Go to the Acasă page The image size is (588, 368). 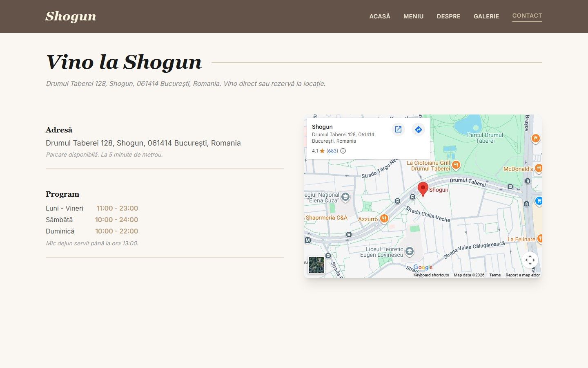point(380,16)
